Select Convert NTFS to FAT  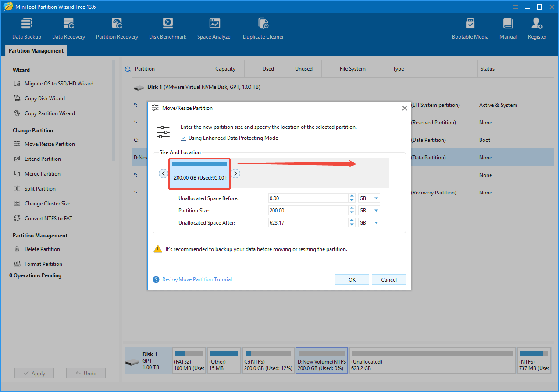(x=43, y=219)
